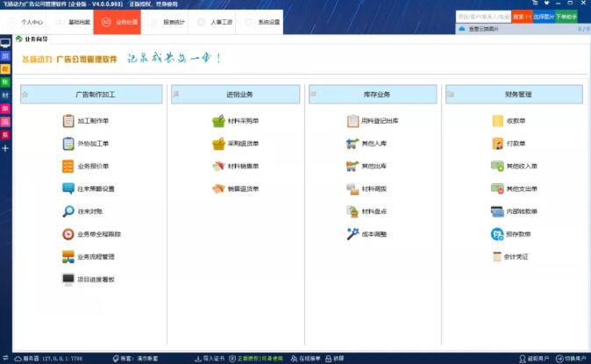Open 外协加工单 form
Screen dimensions: 591x364
(68, 144)
